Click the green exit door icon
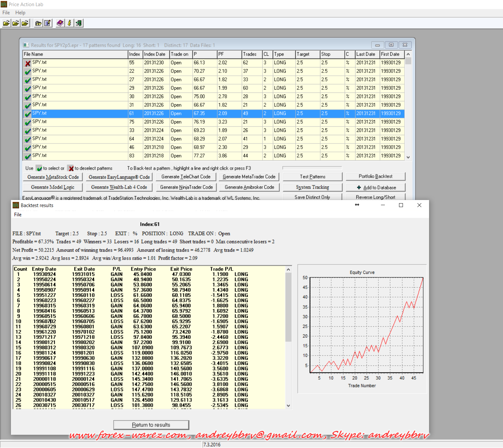The width and height of the screenshot is (503, 448). (x=78, y=23)
